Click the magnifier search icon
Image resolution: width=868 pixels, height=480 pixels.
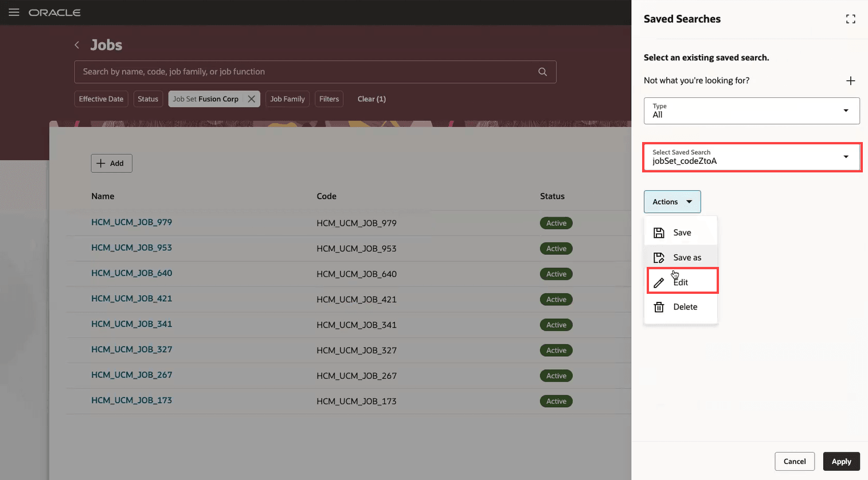coord(542,72)
